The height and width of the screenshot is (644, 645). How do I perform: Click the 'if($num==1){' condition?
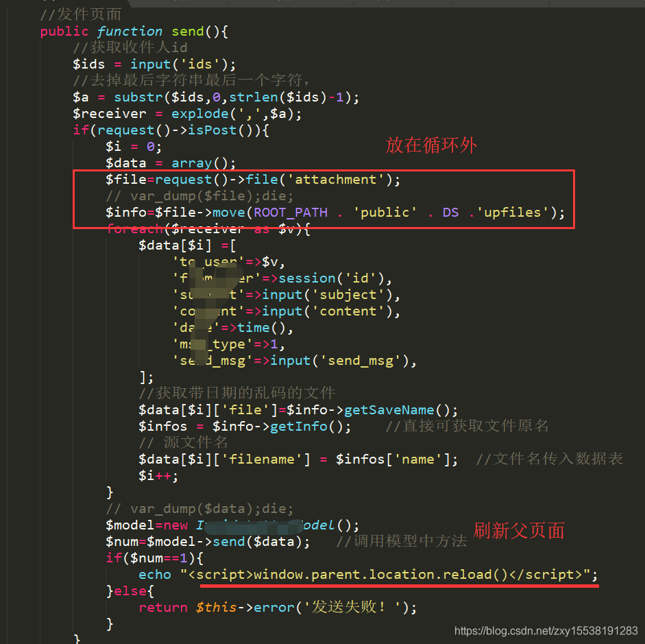(154, 558)
